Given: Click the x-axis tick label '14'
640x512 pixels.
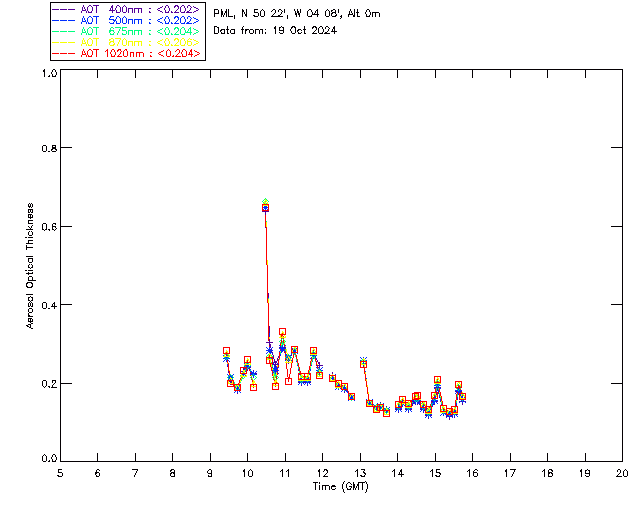Looking at the screenshot, I should click(x=398, y=473).
